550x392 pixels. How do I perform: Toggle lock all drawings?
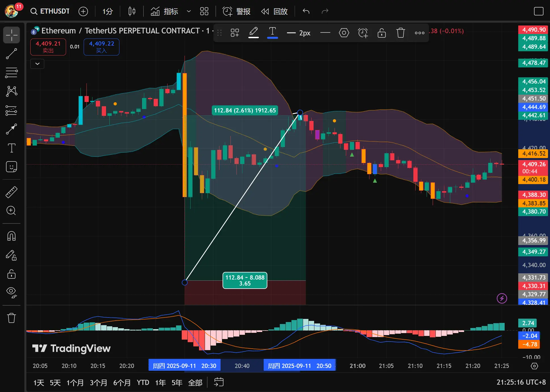pos(11,274)
